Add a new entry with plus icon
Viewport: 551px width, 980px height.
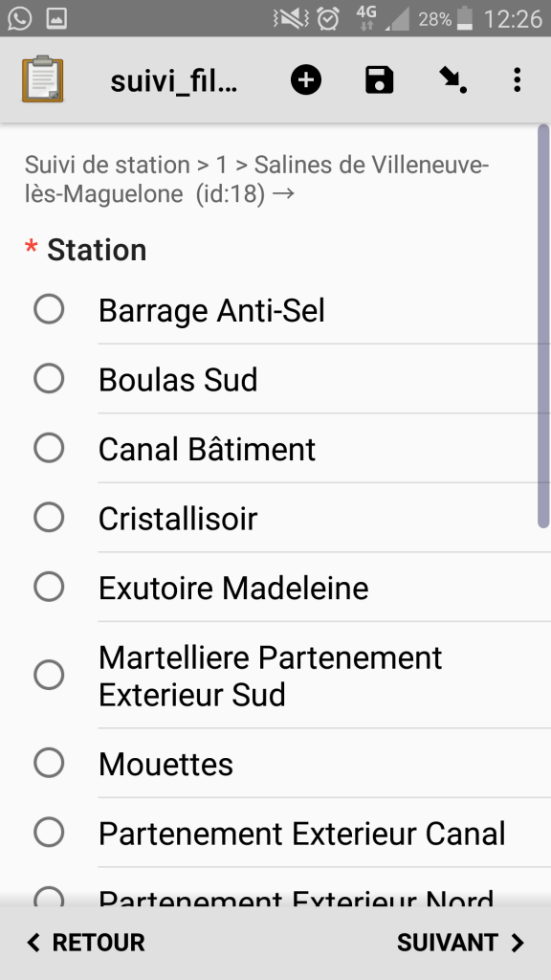click(306, 80)
